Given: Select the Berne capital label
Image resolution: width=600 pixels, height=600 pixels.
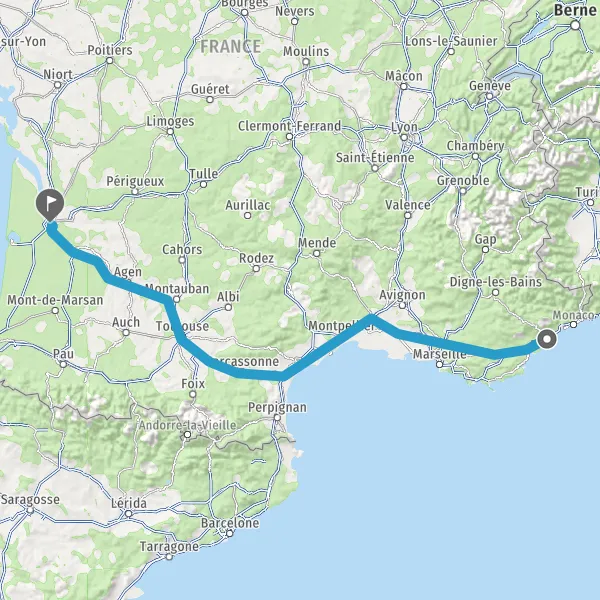Looking at the screenshot, I should click(575, 10).
